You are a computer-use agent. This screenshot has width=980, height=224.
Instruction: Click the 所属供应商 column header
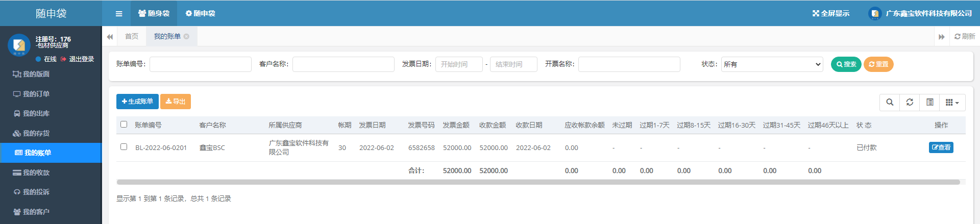[285, 125]
